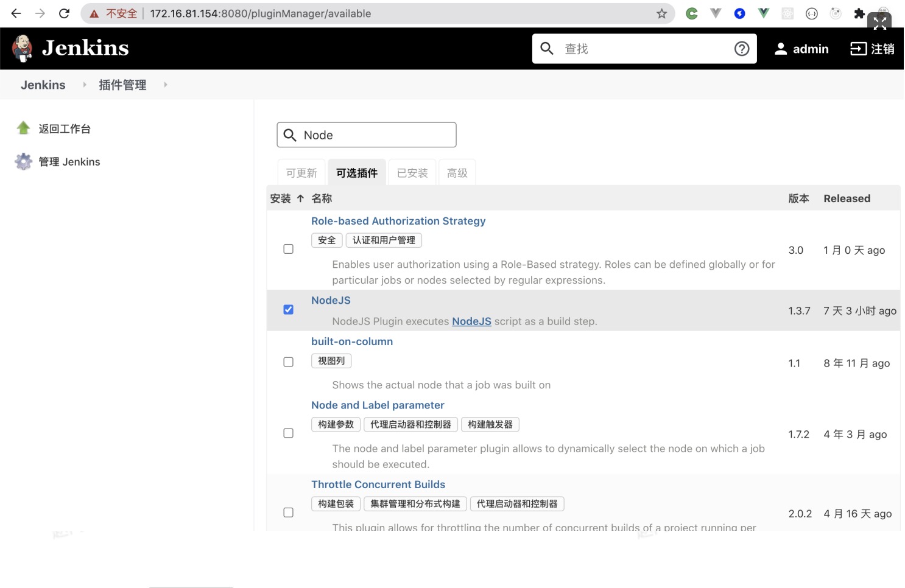Check the Role-based Authorization Strategy checkbox
Screen dimensions: 905x588
pos(289,249)
